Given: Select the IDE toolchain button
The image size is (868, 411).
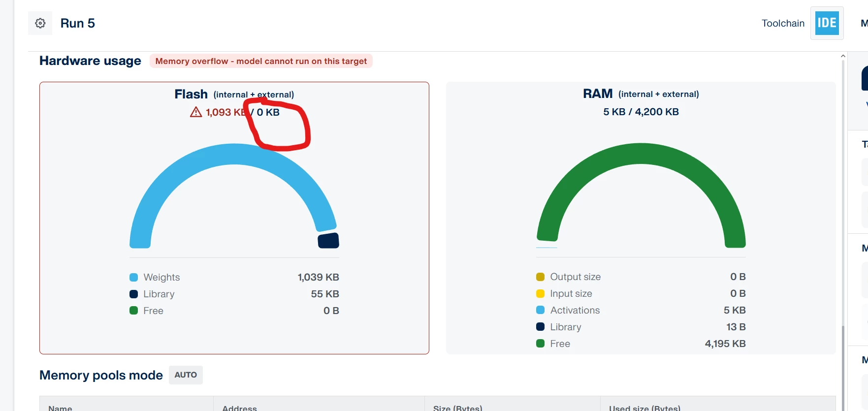Looking at the screenshot, I should click(827, 23).
